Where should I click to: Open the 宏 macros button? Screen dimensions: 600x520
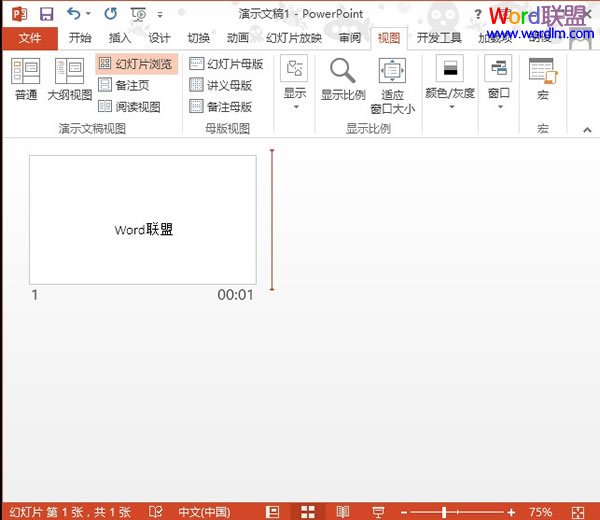tap(543, 79)
